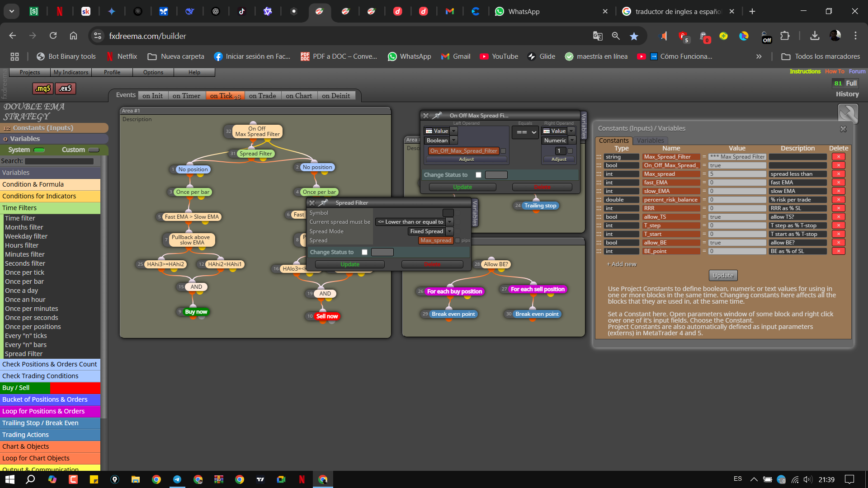Pin the On Off Max Spread Filter panel
This screenshot has height=488, width=868.
click(x=437, y=116)
